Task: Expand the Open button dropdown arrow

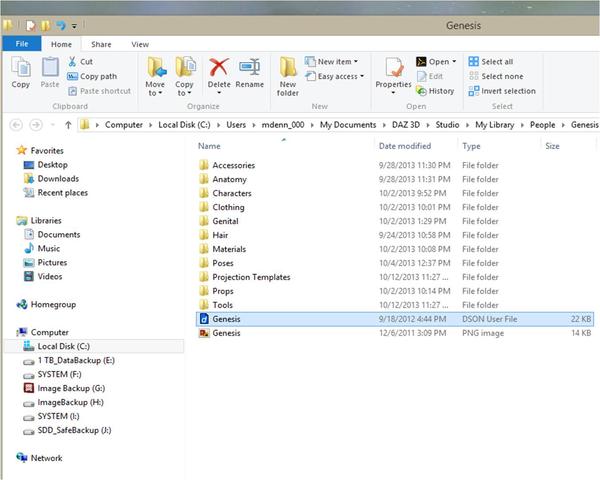Action: click(454, 62)
